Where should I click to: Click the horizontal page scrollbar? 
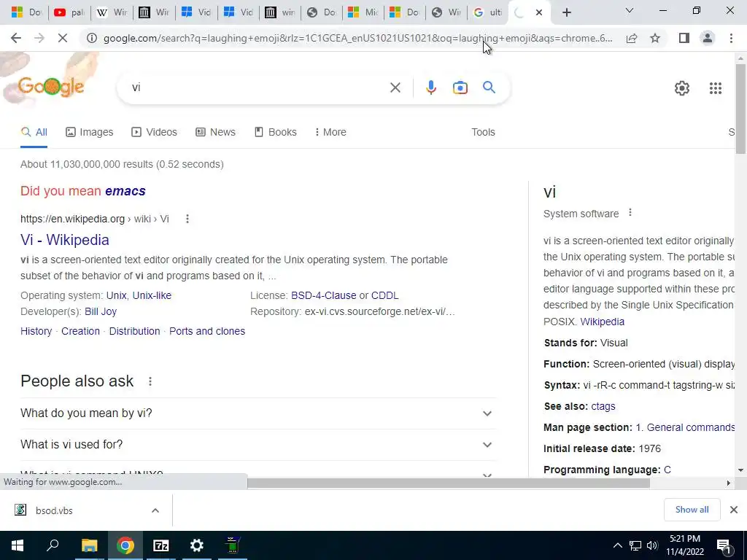point(448,483)
